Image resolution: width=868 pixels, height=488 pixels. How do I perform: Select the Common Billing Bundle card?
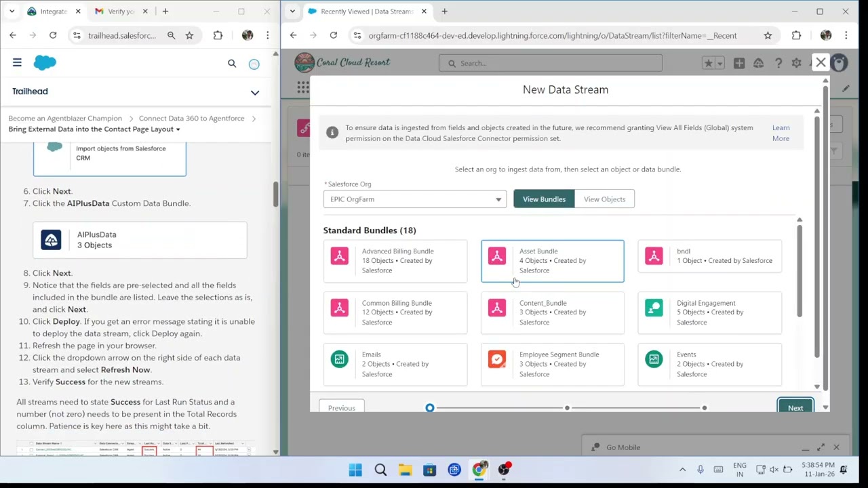click(x=395, y=312)
